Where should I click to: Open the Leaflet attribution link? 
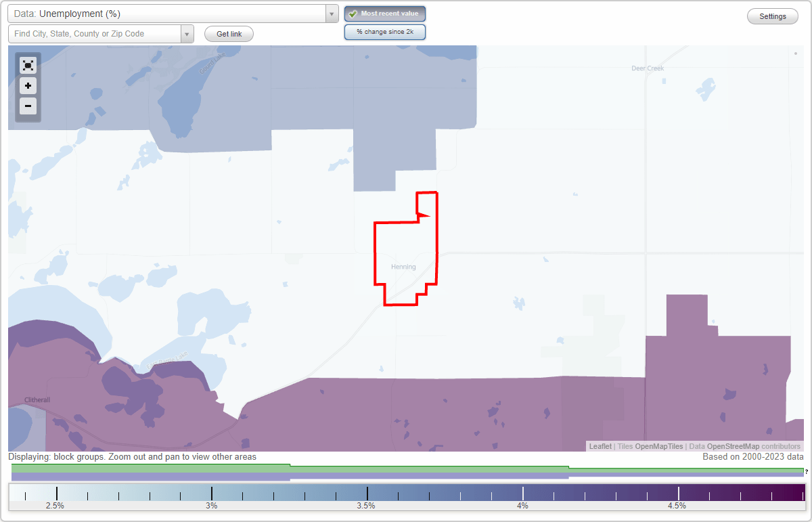point(600,446)
